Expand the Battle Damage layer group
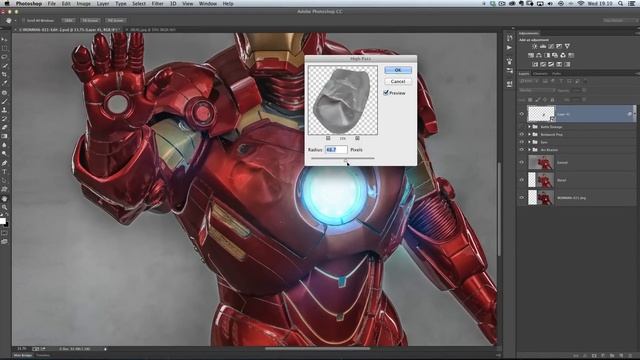This screenshot has width=640, height=360. click(x=529, y=127)
